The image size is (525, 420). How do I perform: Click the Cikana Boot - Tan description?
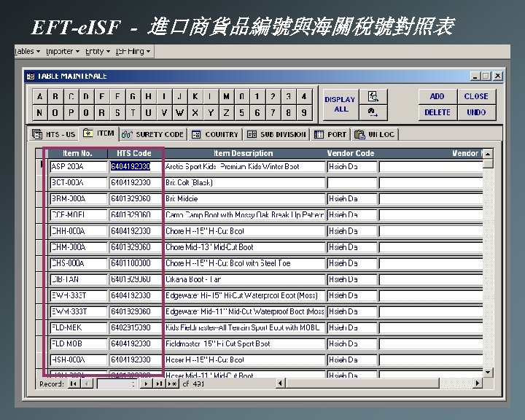(244, 279)
